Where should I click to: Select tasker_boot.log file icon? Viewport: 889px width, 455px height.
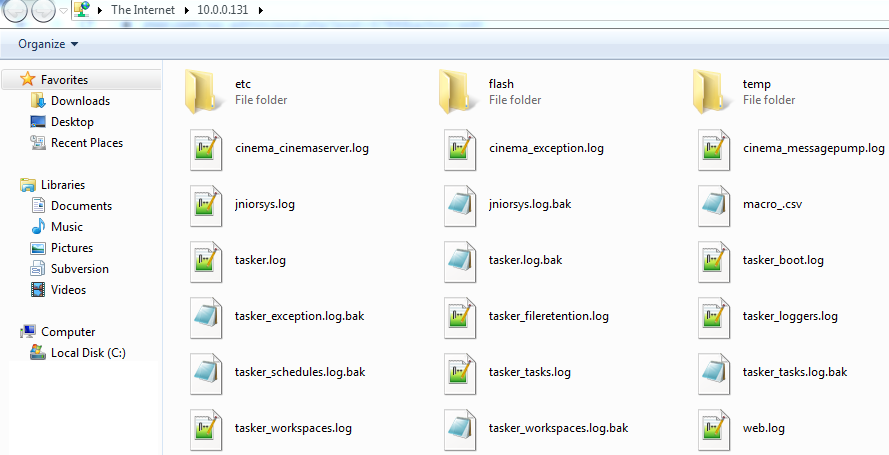coord(713,261)
